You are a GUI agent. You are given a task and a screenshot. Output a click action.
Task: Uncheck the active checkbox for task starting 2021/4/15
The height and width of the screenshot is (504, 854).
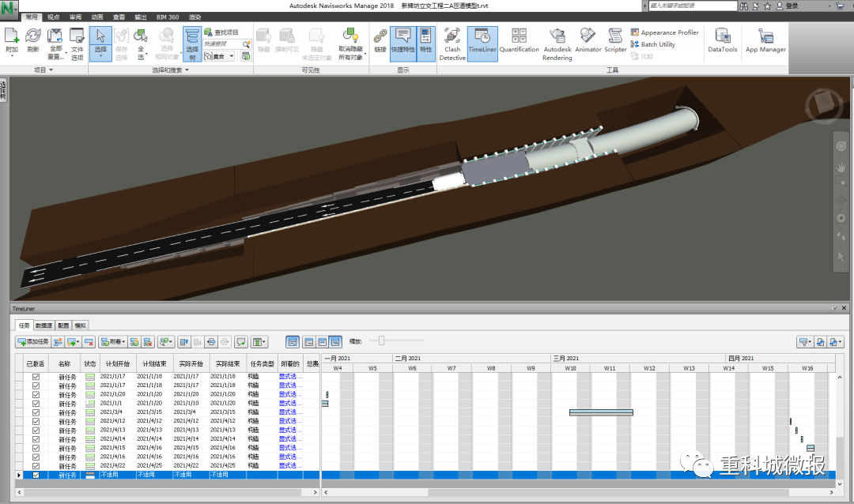(36, 448)
